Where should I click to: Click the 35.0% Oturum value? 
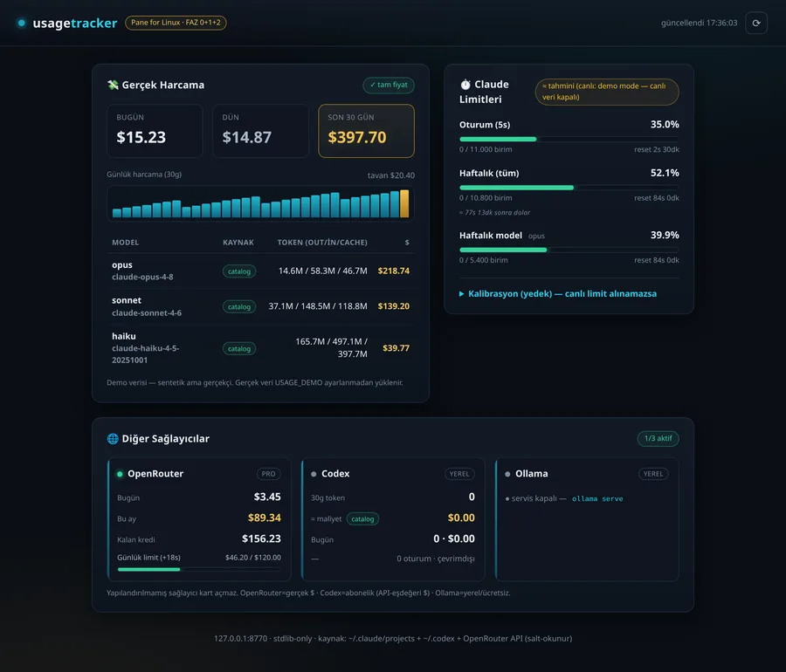click(x=665, y=124)
